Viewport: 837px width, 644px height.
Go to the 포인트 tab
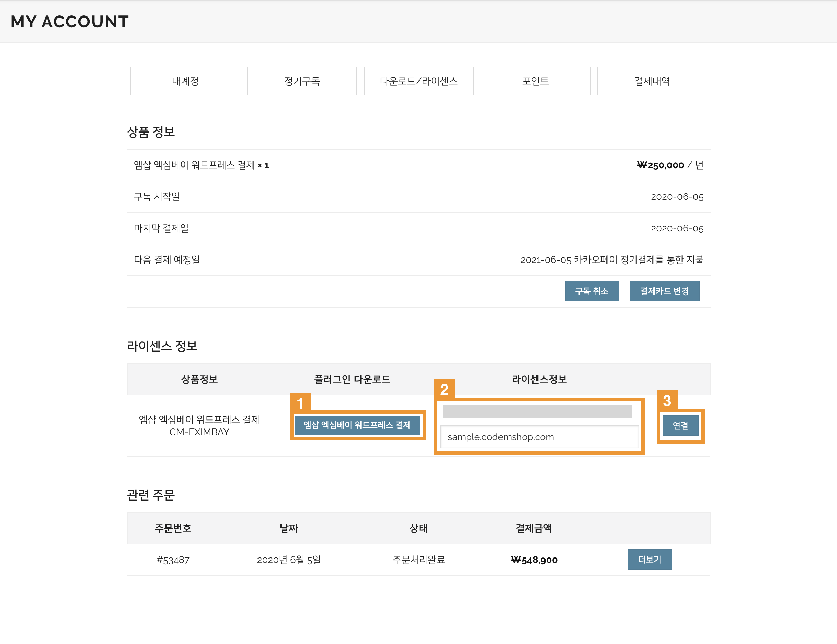click(x=535, y=81)
